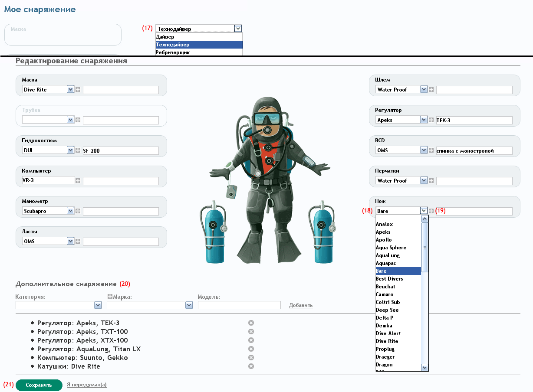Click the Модель field in additional equipment
533x392 pixels.
239,305
